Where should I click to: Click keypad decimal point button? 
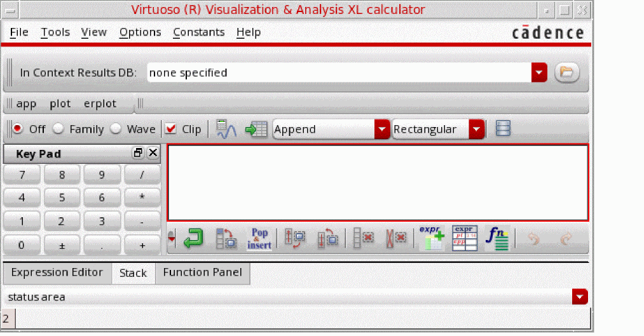click(102, 245)
